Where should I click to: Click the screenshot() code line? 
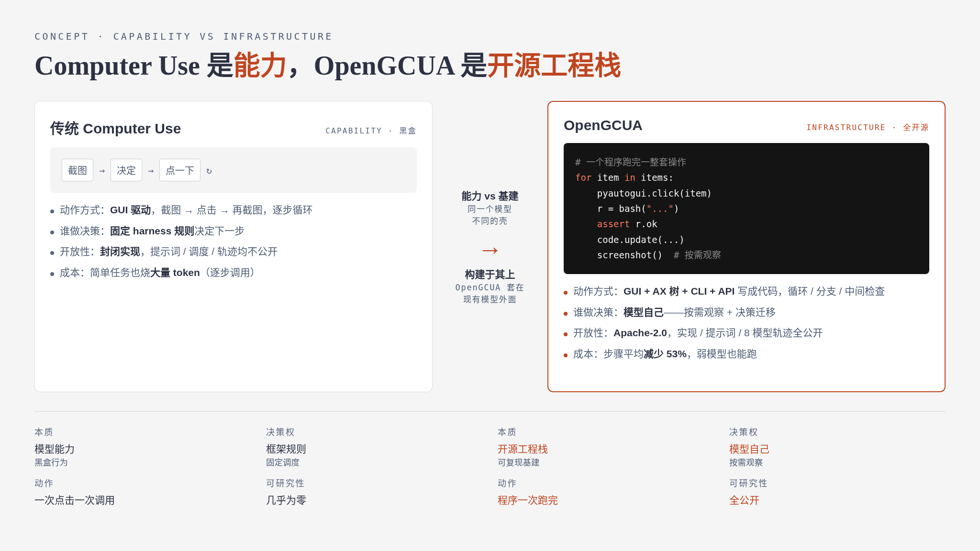coord(659,255)
